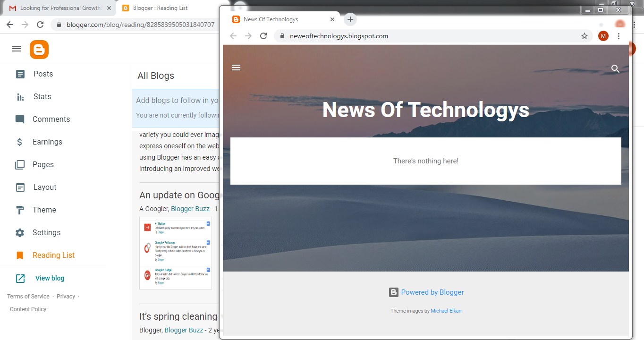This screenshot has height=340, width=644.
Task: Click the 'News Of Technologys' blog title
Action: click(x=426, y=110)
